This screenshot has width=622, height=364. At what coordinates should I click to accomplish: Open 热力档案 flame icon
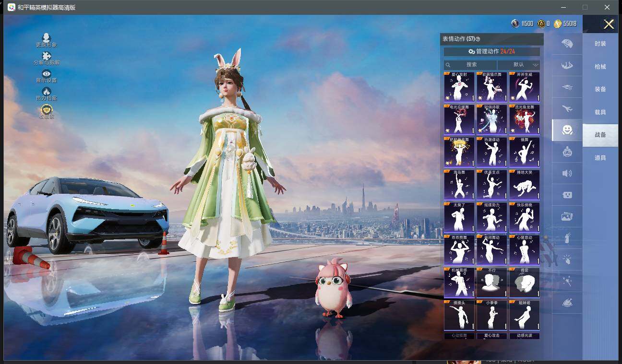tap(47, 92)
